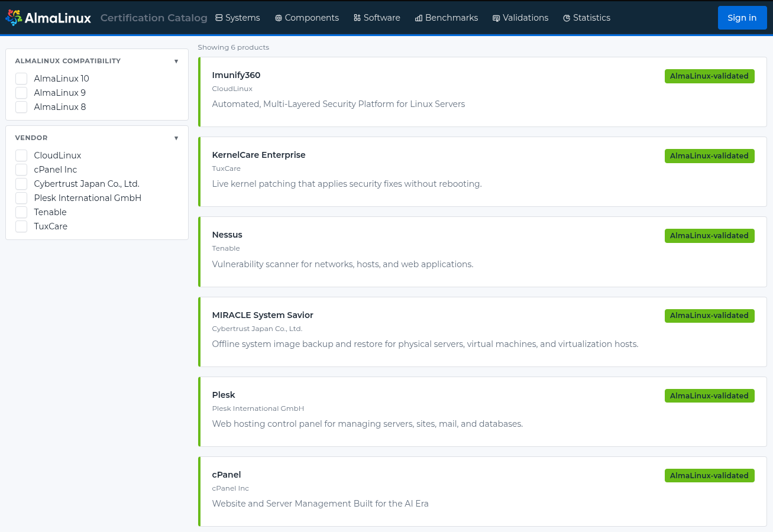Viewport: 773px width, 532px height.
Task: Tick the AlmaLinux 9 filter
Action: [x=21, y=93]
